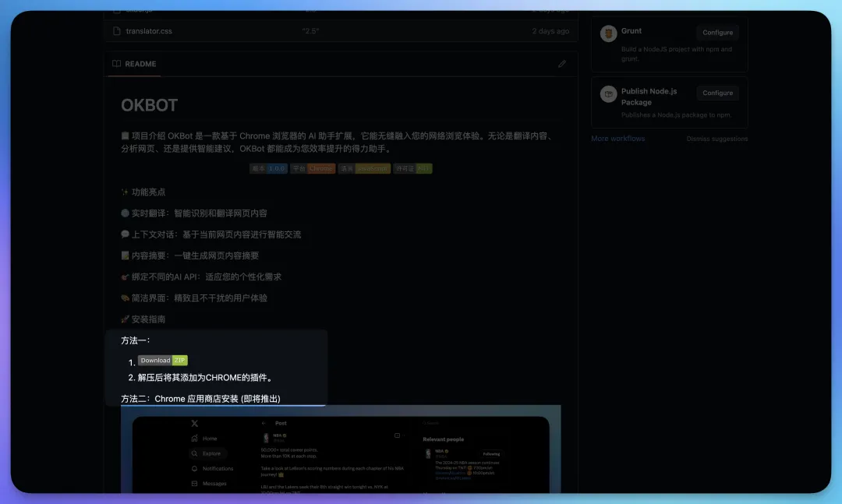842x504 pixels.
Task: Click the JavaScript language badge
Action: (x=364, y=168)
